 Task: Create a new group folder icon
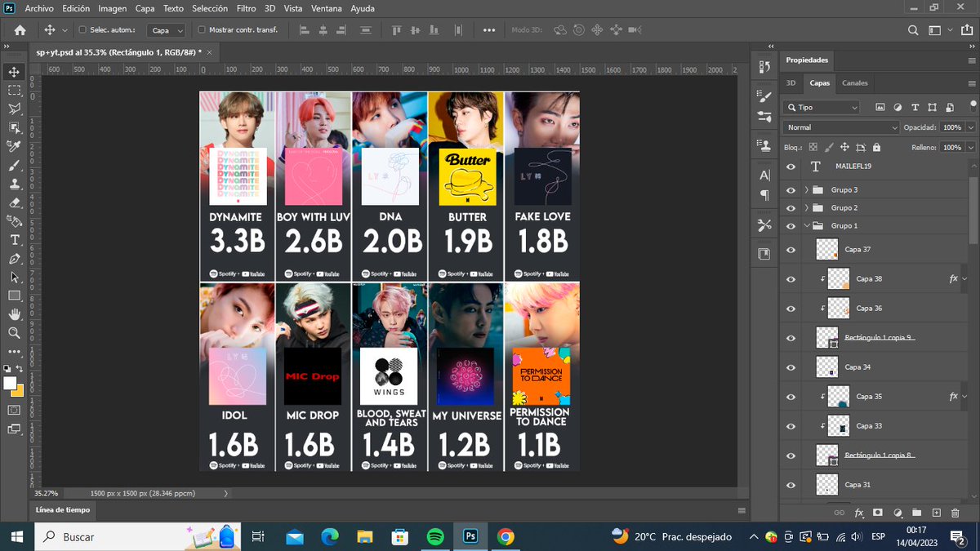click(916, 513)
